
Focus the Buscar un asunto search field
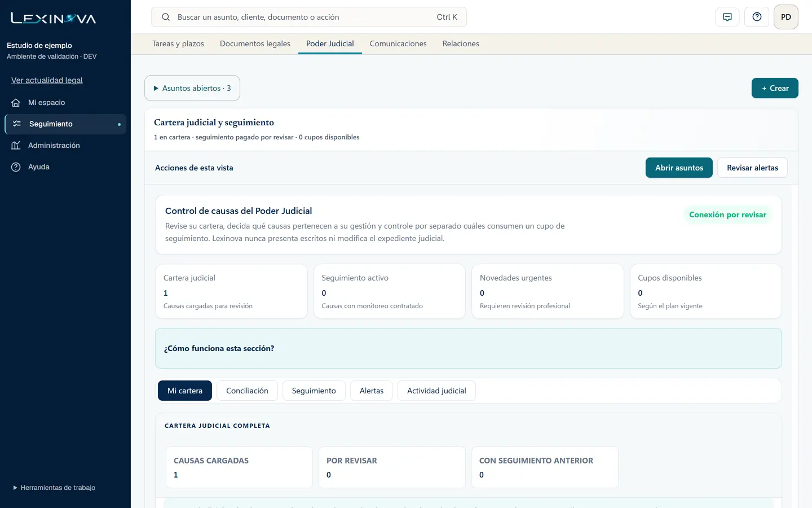[309, 17]
